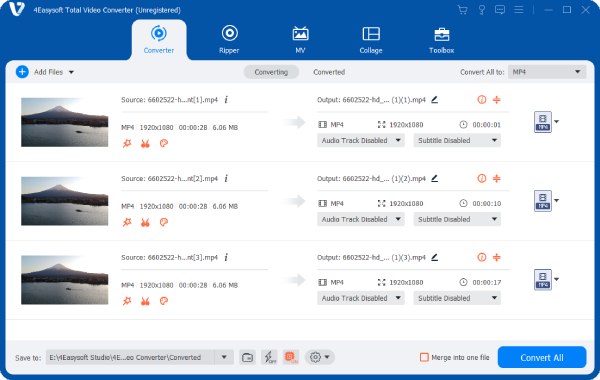The image size is (600, 380).
Task: Open Subtitle Disabled dropdown for (1)(2).mp4
Action: pos(457,219)
